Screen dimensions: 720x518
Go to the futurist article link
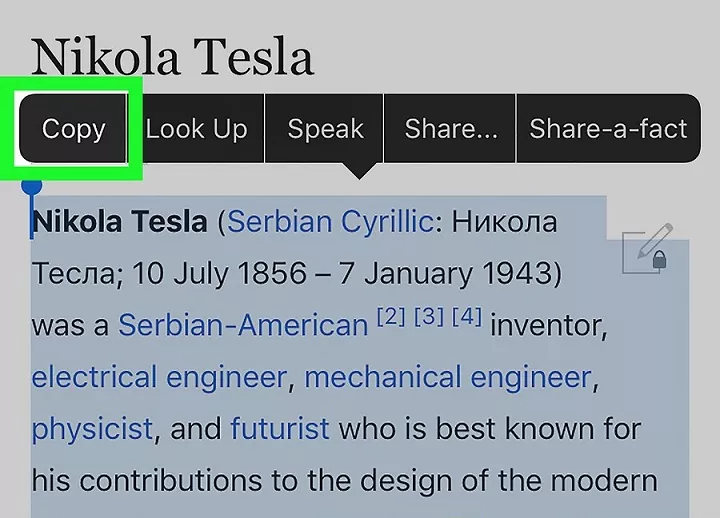coord(280,429)
